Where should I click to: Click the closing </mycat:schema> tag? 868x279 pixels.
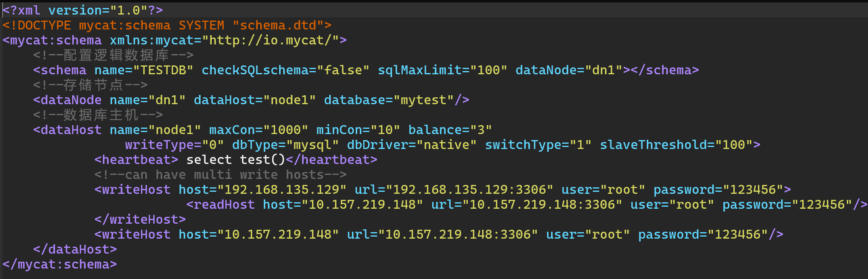pyautogui.click(x=60, y=264)
